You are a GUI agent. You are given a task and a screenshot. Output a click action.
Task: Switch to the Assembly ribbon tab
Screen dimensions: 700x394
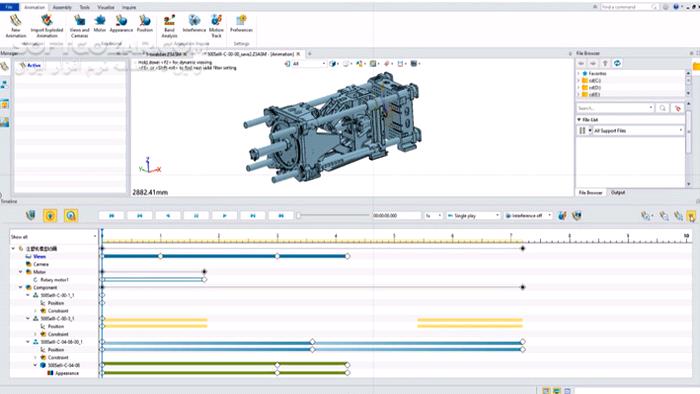coord(62,7)
